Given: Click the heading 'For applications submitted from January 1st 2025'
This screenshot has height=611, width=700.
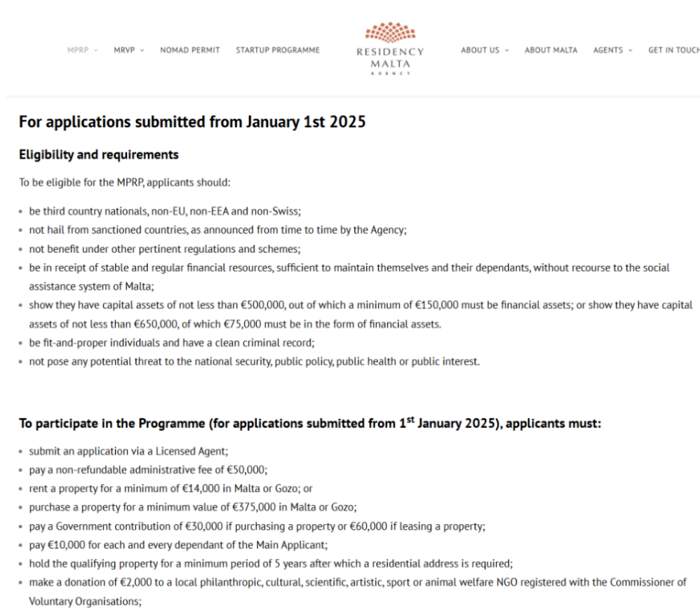Looking at the screenshot, I should click(192, 121).
